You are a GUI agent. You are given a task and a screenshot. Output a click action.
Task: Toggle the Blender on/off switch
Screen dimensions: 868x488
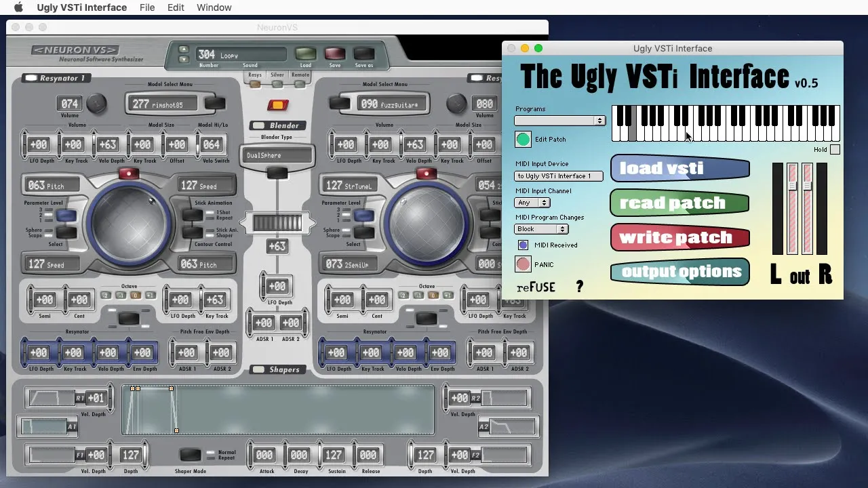(x=258, y=125)
